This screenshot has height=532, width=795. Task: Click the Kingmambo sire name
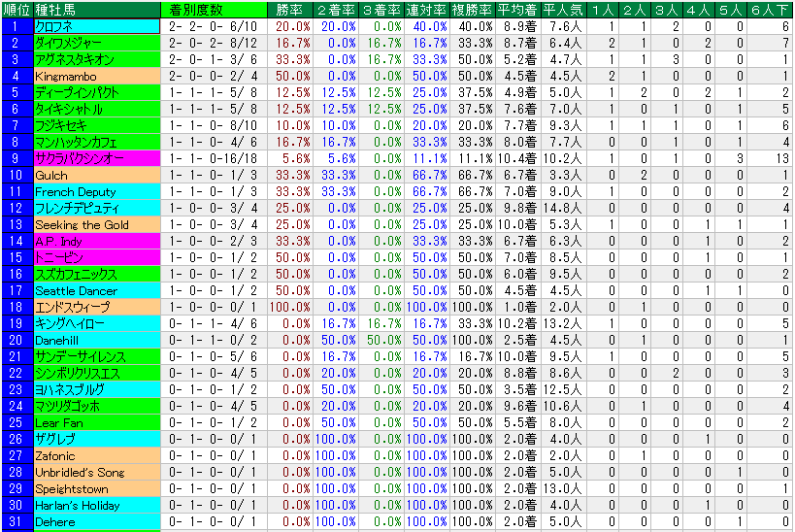97,76
